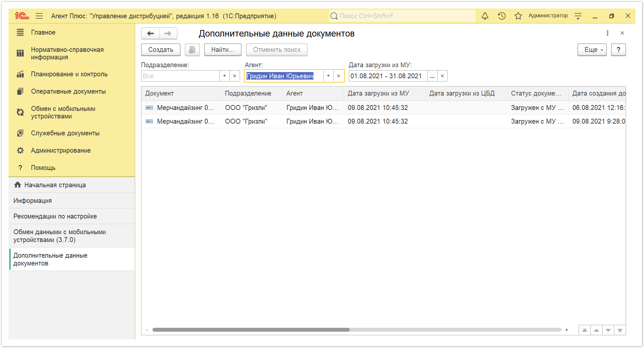Open the Администрирование section
The image size is (644, 348).
click(x=61, y=150)
